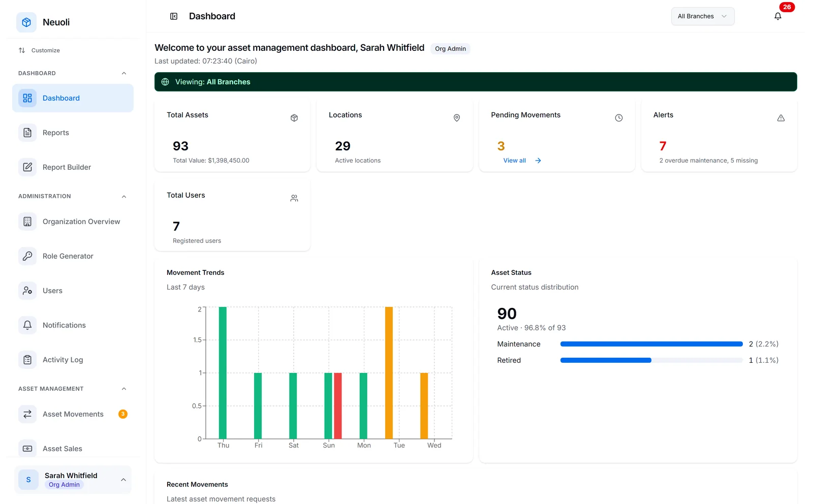
Task: Click the "1 (1.1%)" retired value
Action: click(x=764, y=360)
